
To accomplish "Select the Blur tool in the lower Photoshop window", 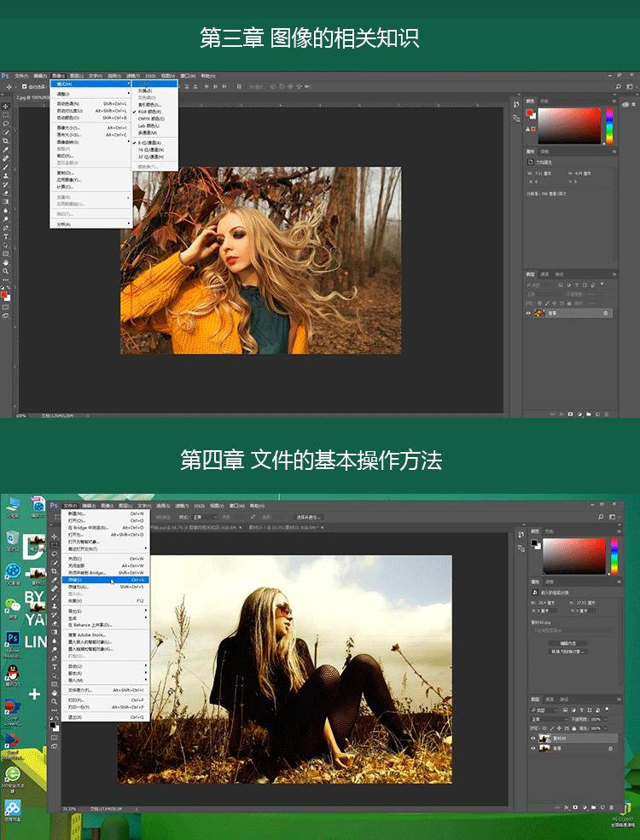I will point(54,641).
